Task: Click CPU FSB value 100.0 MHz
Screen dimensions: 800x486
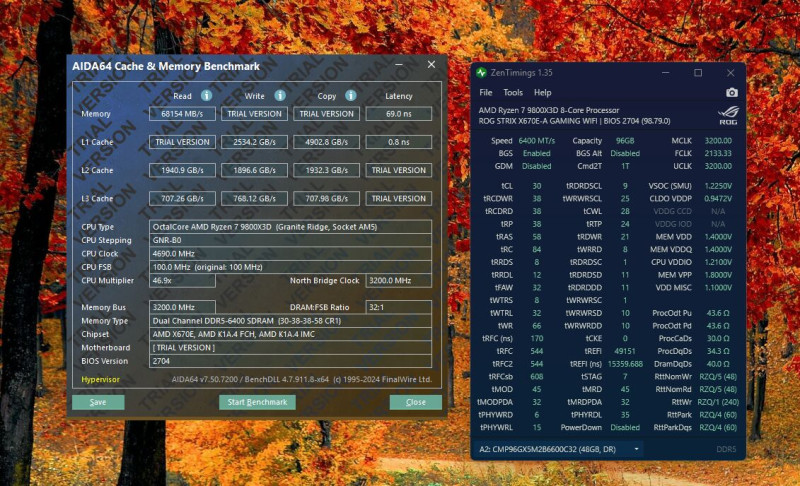Action: pos(290,267)
